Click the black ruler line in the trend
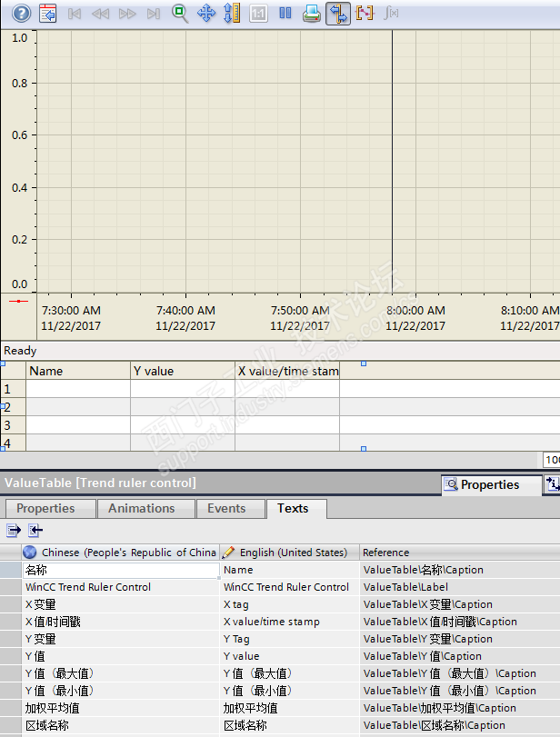Screen dimensions: 560x737 (x=392, y=162)
